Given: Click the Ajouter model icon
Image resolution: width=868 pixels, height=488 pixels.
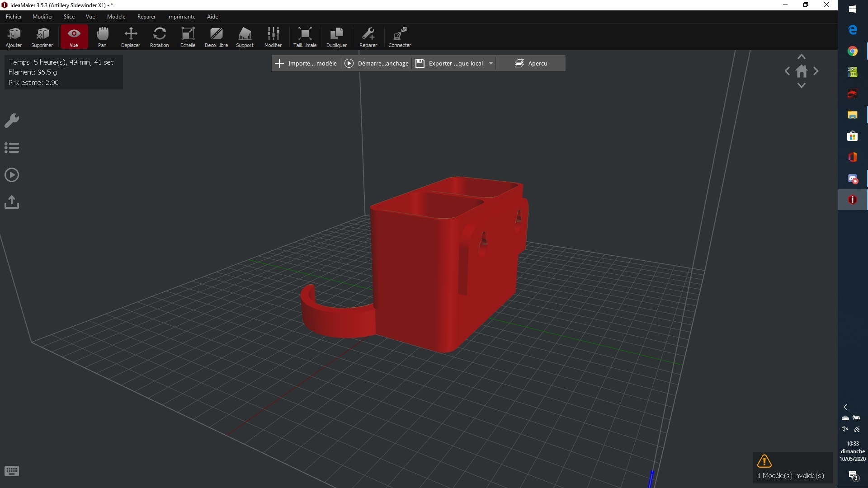Looking at the screenshot, I should pos(14,37).
